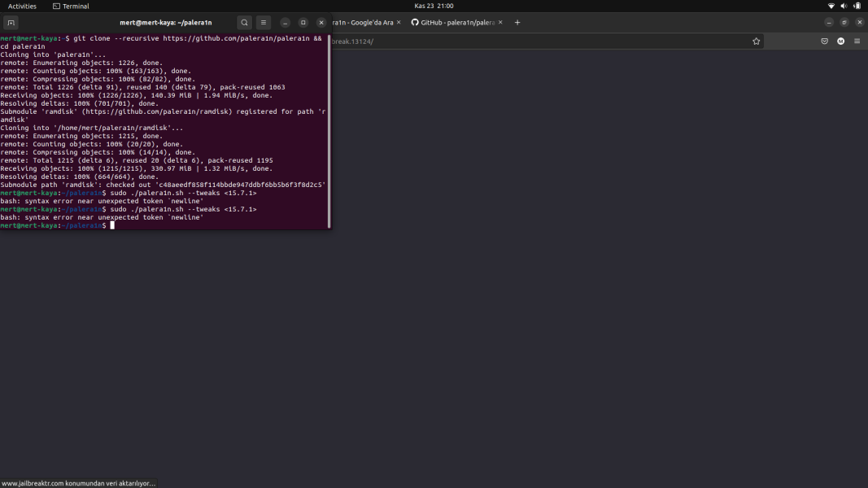Open a new Firefox tab with the plus button
The image size is (868, 488).
tap(517, 22)
